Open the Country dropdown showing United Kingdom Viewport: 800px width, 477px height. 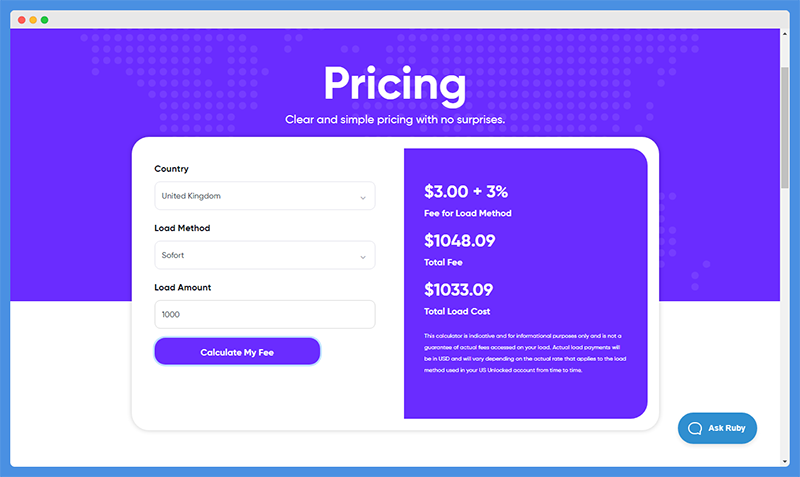[265, 196]
